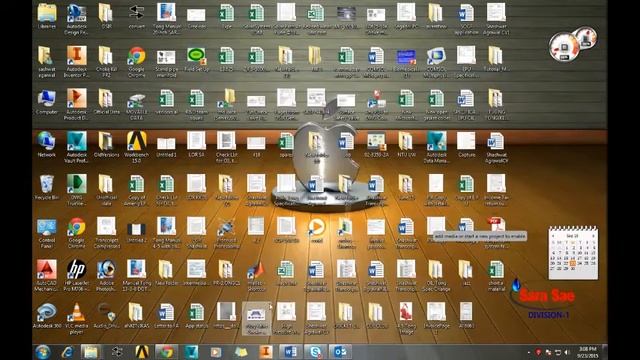
Task: Open the Autodesk Data Management shortcut
Action: (436, 148)
